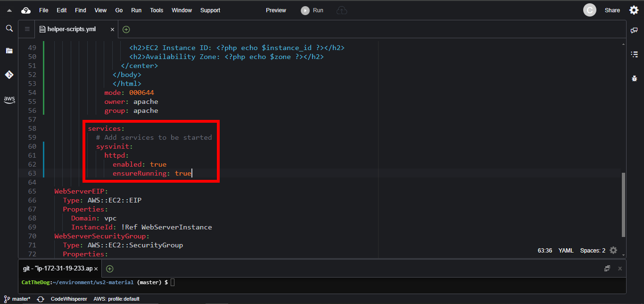Image resolution: width=644 pixels, height=304 pixels.
Task: Open the AWS Toolkit sidebar icon
Action: [x=9, y=100]
